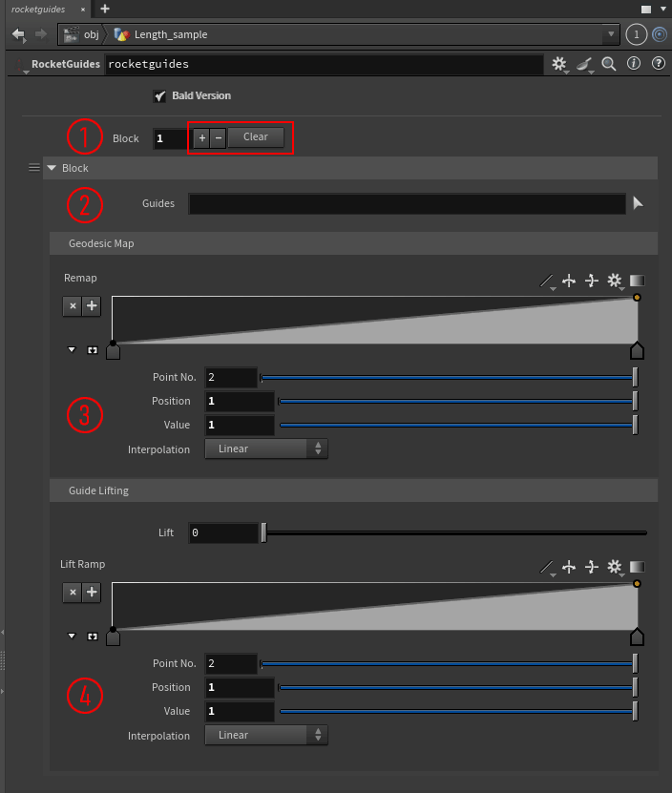This screenshot has width=672, height=793.
Task: Open Lift Ramp Interpolation Linear dropdown
Action: 266,735
